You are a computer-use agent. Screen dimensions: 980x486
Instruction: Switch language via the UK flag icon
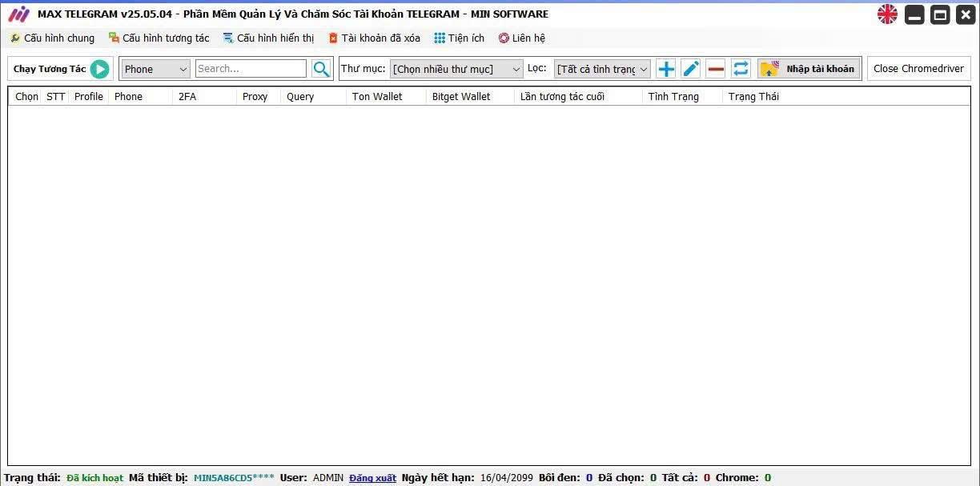click(887, 14)
